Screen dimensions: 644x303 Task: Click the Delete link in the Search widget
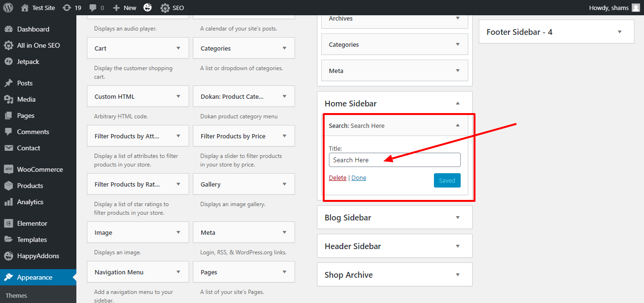(337, 178)
